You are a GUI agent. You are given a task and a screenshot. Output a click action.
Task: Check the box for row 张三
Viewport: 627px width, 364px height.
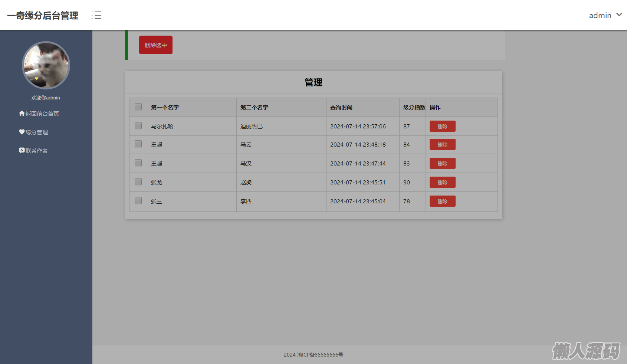138,201
